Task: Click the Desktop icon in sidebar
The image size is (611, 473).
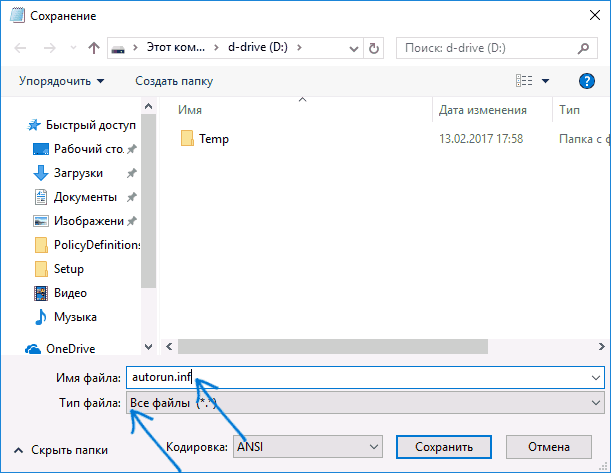Action: 41,149
